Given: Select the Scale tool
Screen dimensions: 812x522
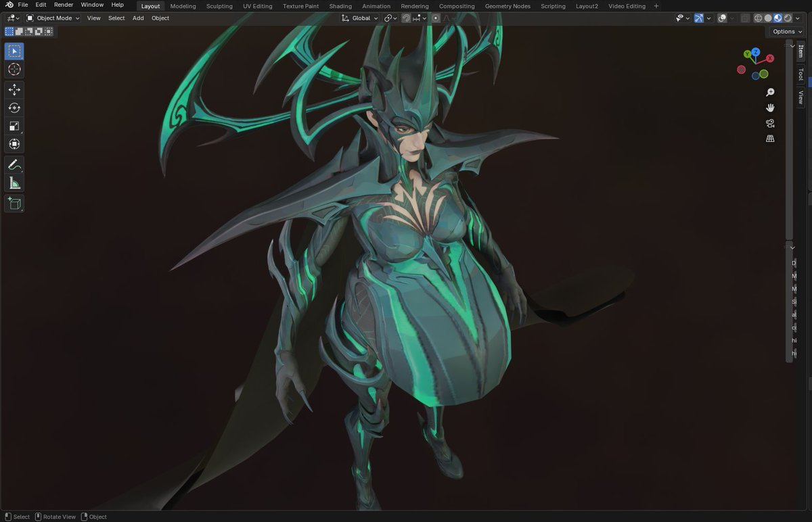Looking at the screenshot, I should [14, 126].
